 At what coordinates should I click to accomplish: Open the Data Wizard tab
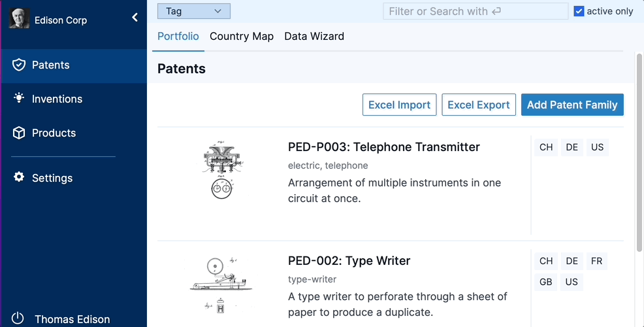click(314, 37)
